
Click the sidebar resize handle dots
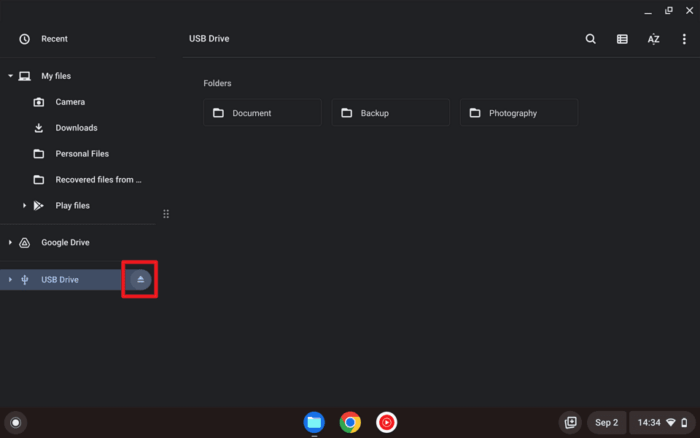(166, 214)
